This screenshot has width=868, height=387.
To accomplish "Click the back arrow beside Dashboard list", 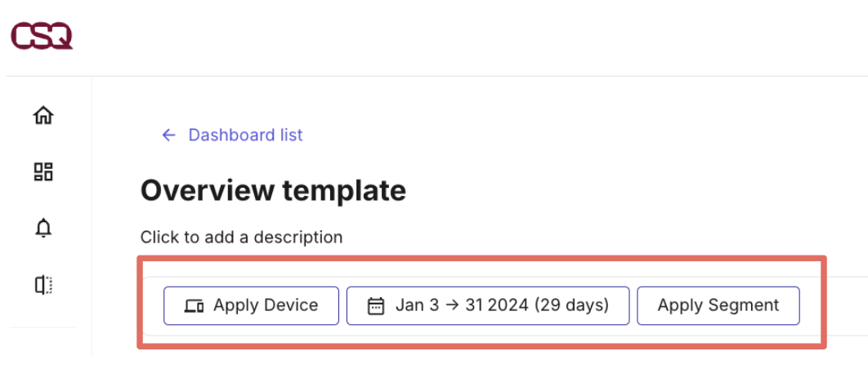I will (168, 135).
